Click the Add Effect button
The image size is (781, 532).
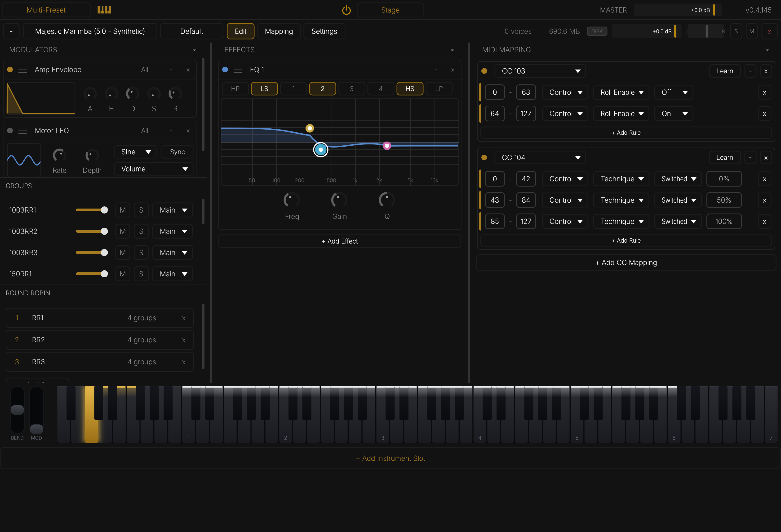(x=339, y=241)
